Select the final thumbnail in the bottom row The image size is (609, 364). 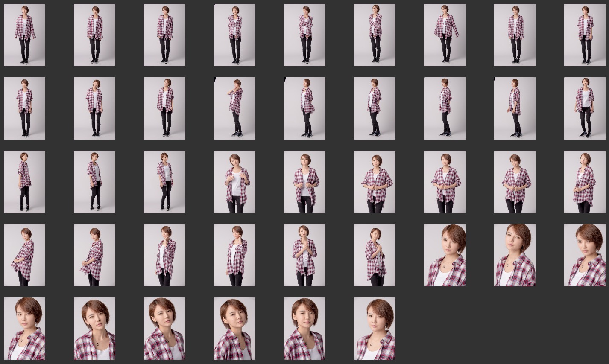coord(375,329)
